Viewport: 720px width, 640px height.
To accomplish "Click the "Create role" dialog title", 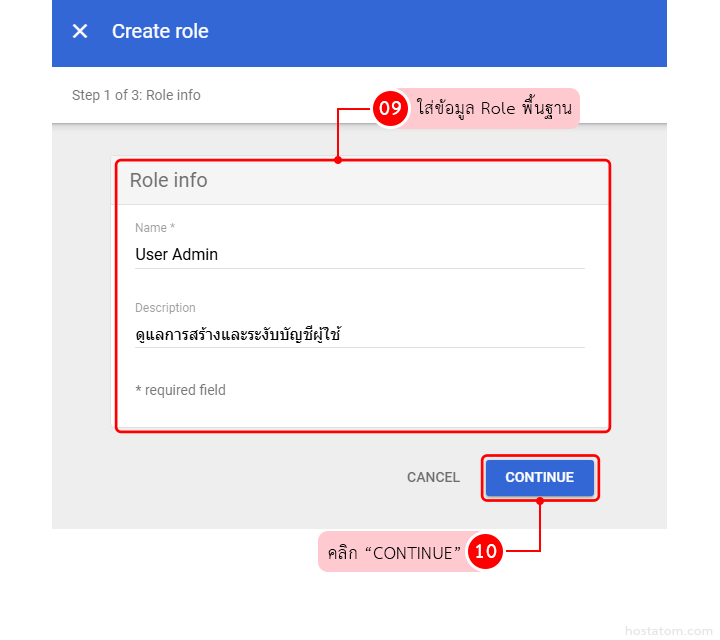I will point(160,31).
